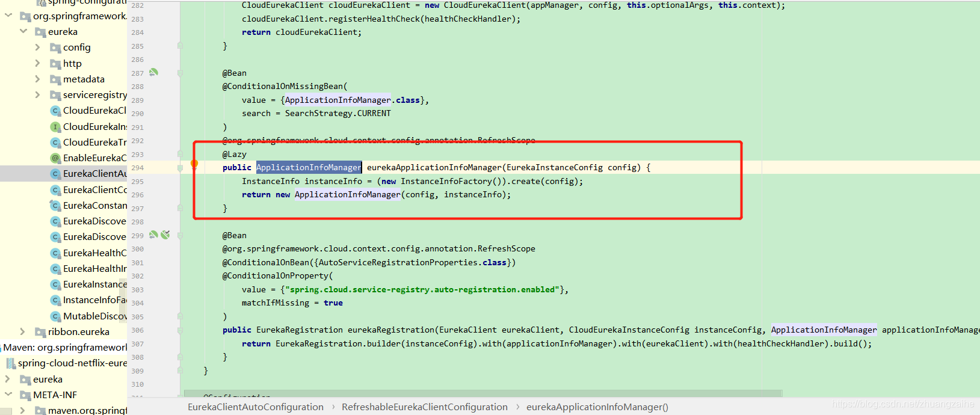The image size is (980, 415).
Task: Click EurekaClientAutoConfiguration in the breadcrumb bar
Action: (x=256, y=407)
